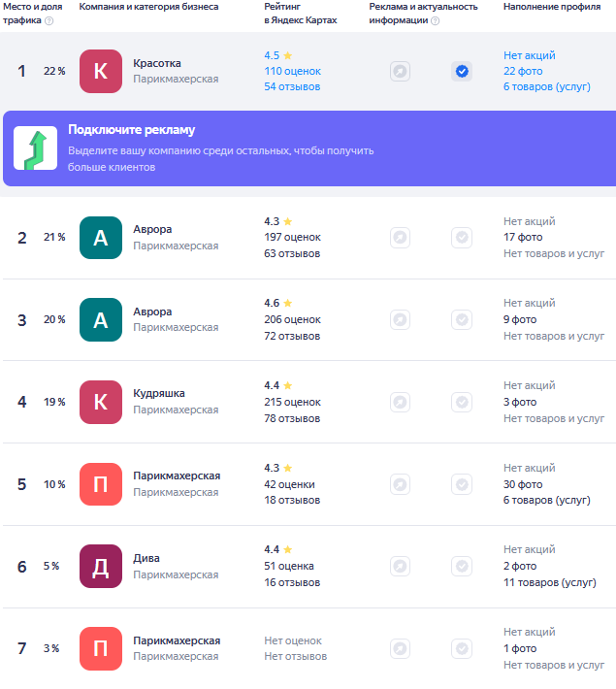The width and height of the screenshot is (616, 689).
Task: Click the '206 оценок' text
Action: (x=292, y=319)
